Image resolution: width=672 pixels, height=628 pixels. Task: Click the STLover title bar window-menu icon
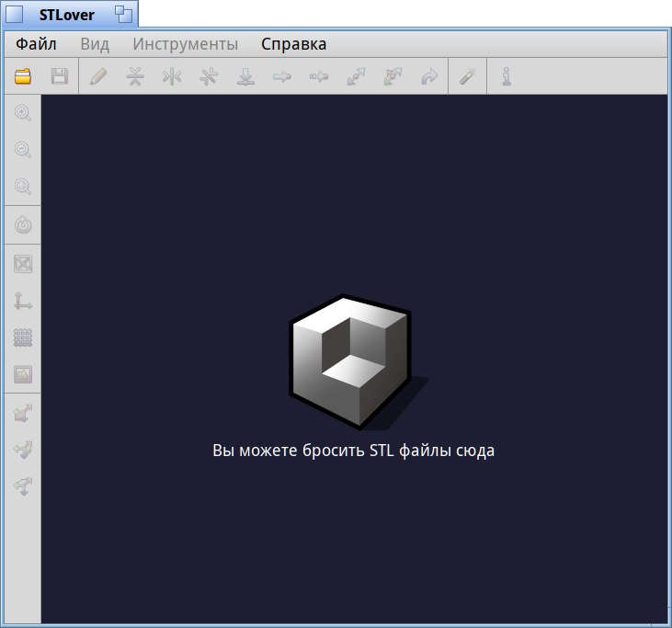pos(14,15)
